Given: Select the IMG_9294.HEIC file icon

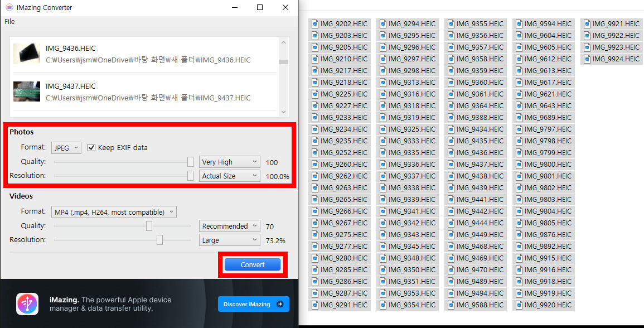Looking at the screenshot, I should point(383,24).
